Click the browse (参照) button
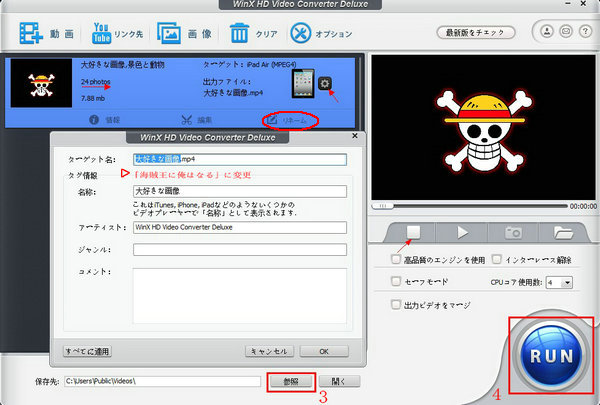 (x=291, y=382)
